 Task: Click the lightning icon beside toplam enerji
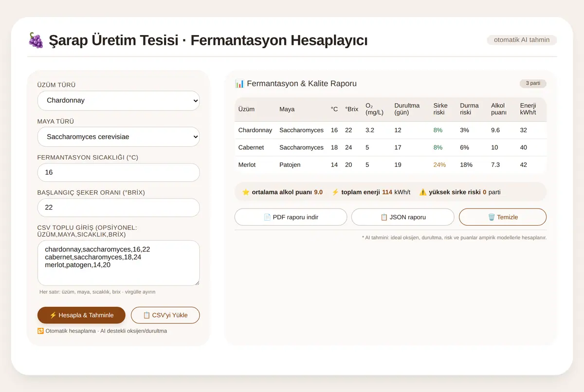(x=335, y=192)
